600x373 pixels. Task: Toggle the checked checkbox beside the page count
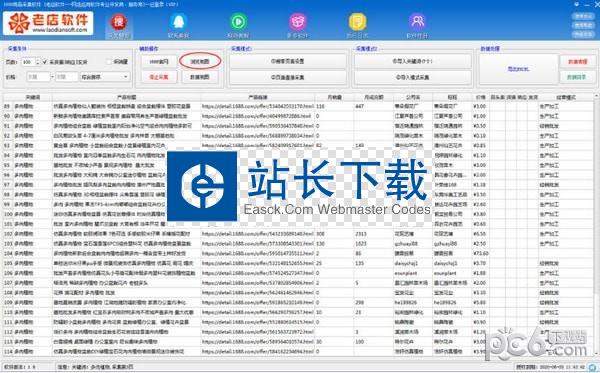(x=45, y=62)
